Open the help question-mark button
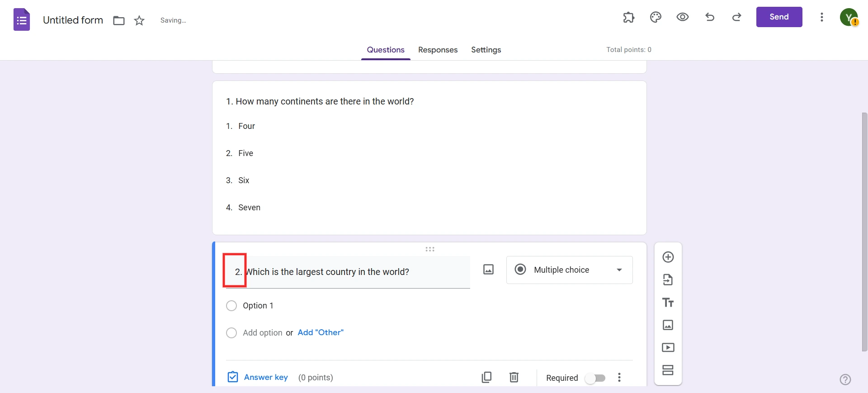This screenshot has height=393, width=868. [845, 379]
